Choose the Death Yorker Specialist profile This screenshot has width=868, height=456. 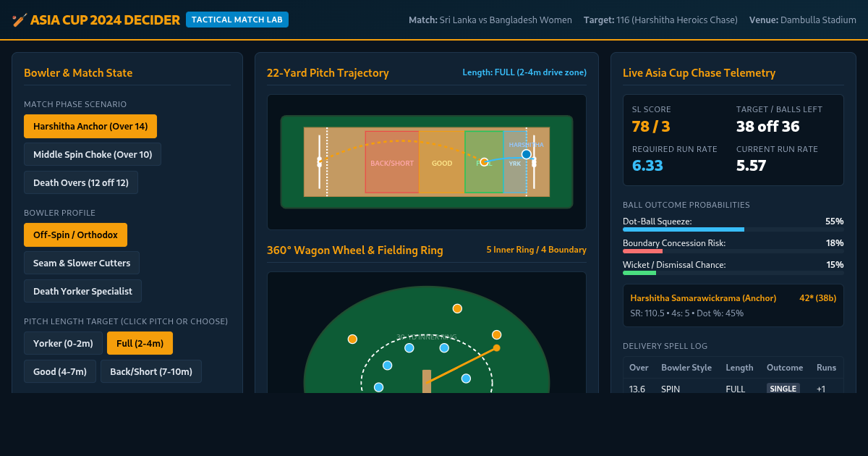pos(82,291)
